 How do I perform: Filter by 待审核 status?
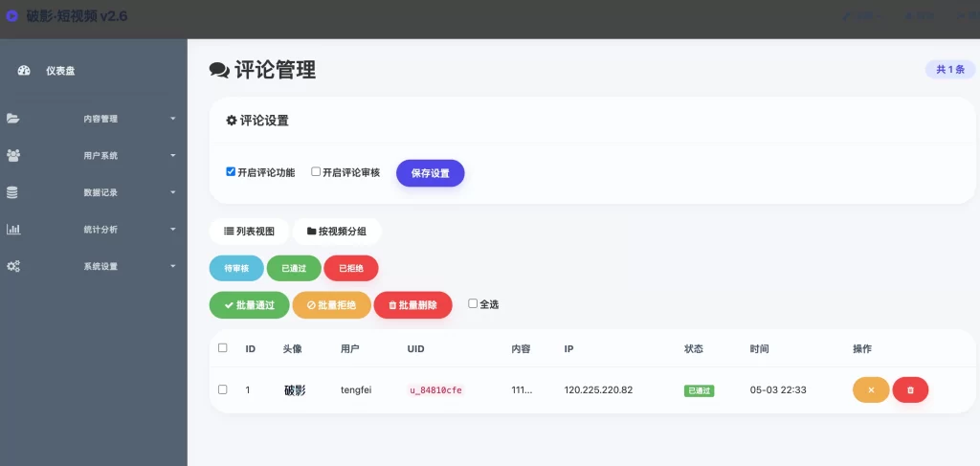tap(236, 268)
